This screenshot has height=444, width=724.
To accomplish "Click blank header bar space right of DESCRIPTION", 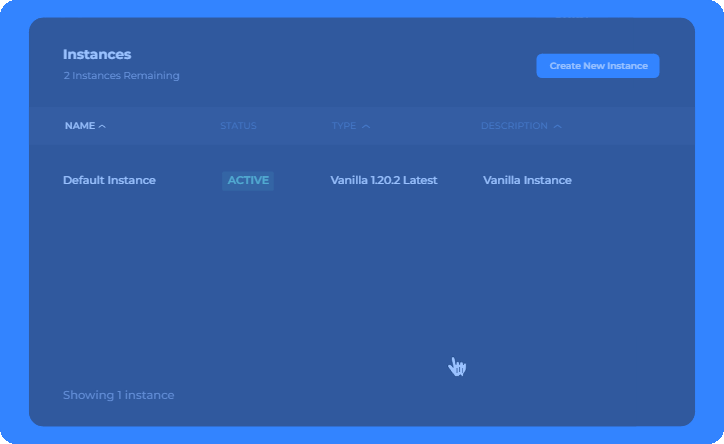I will click(630, 126).
